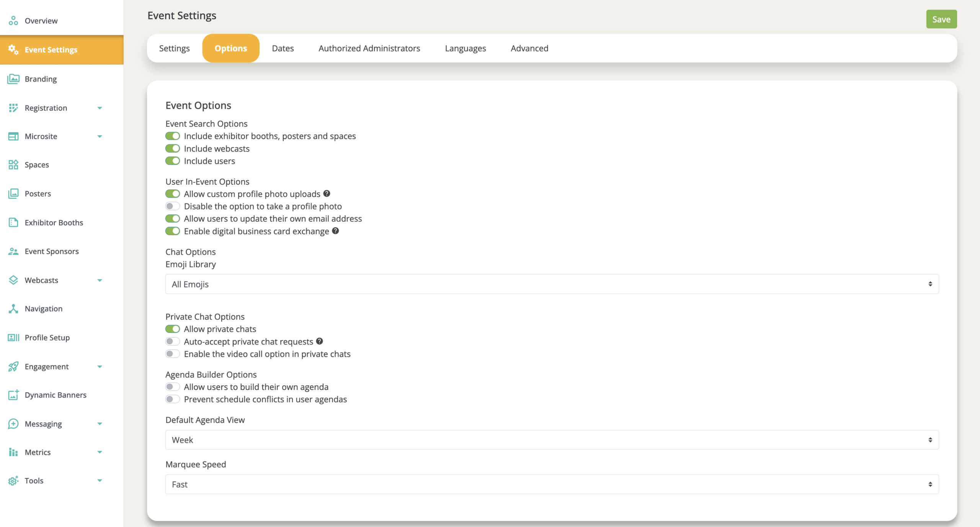Open the Emoji Library dropdown
The width and height of the screenshot is (980, 527).
click(552, 284)
